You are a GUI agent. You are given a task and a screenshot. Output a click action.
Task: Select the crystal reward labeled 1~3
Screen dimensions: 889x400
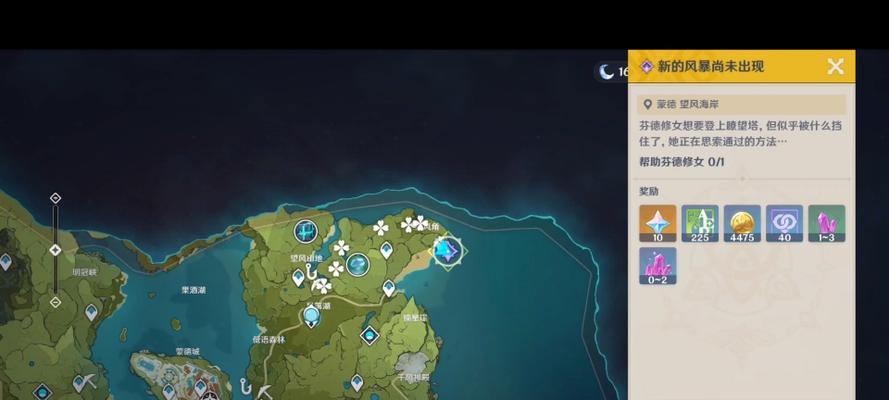click(x=827, y=223)
